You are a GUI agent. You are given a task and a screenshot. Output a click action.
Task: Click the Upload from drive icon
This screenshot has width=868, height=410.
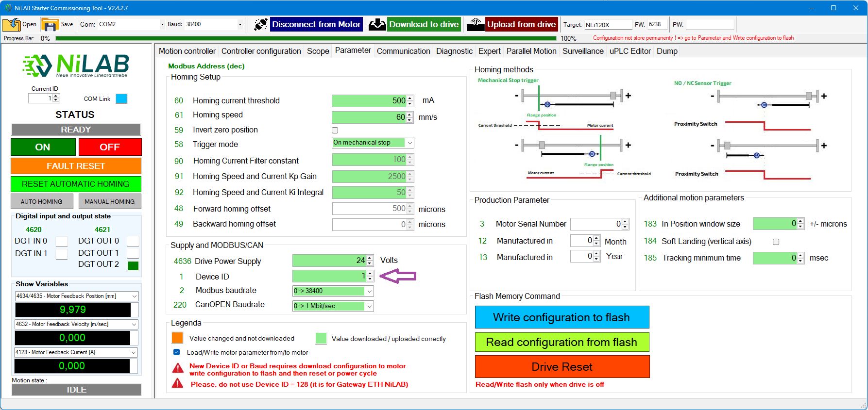[476, 24]
